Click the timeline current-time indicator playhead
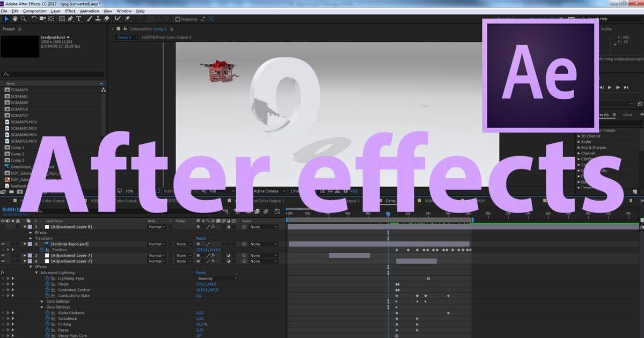Viewport: 644px width, 338px height. tap(388, 214)
